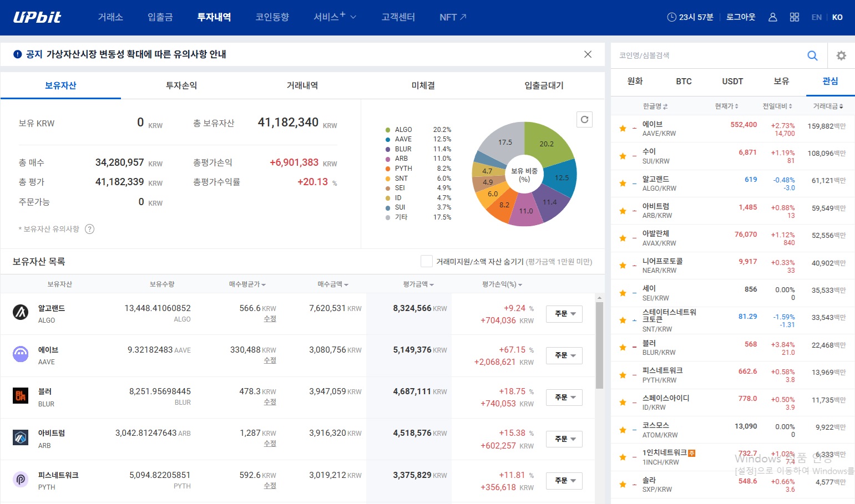The image size is (855, 504).
Task: Switch language to EN
Action: [816, 17]
